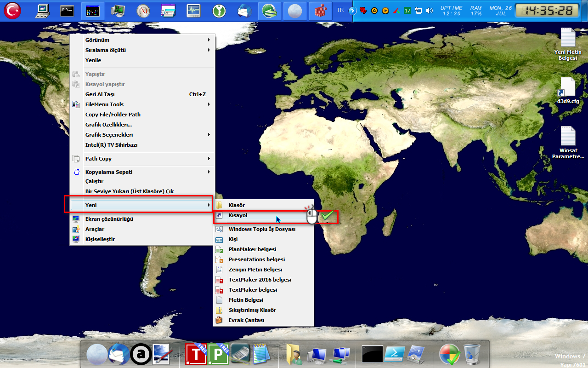Click the speaker volume tray icon
The image size is (588, 368).
click(x=430, y=11)
